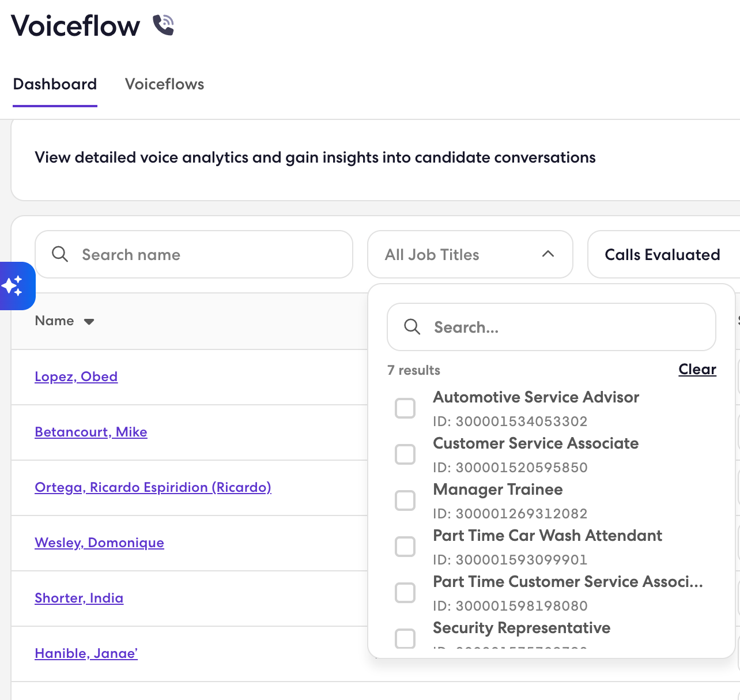
Task: Click the Voiceflow page title
Action: tap(75, 26)
